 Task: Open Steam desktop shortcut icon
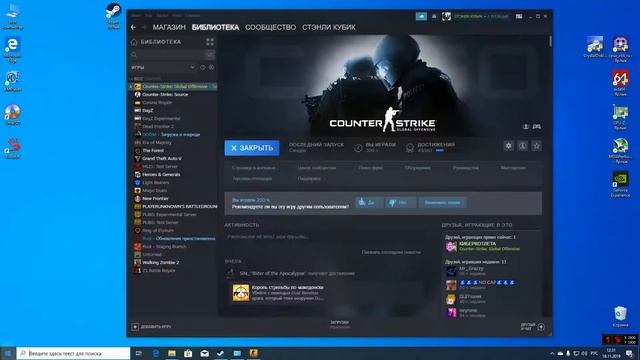tap(113, 16)
